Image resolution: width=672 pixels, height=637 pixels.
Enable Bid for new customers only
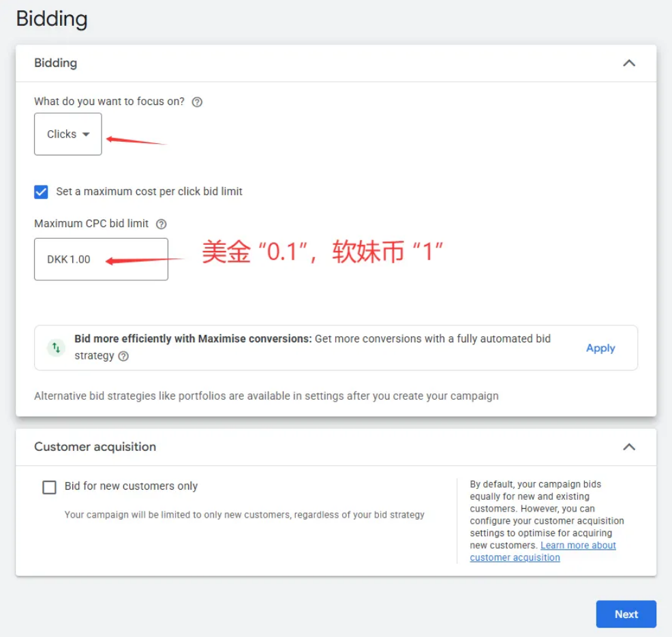pyautogui.click(x=49, y=487)
